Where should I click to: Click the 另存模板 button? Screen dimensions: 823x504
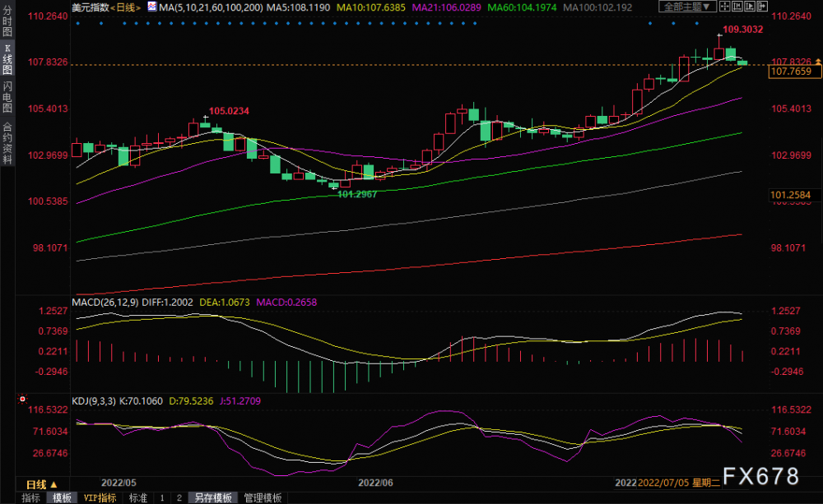tap(213, 497)
